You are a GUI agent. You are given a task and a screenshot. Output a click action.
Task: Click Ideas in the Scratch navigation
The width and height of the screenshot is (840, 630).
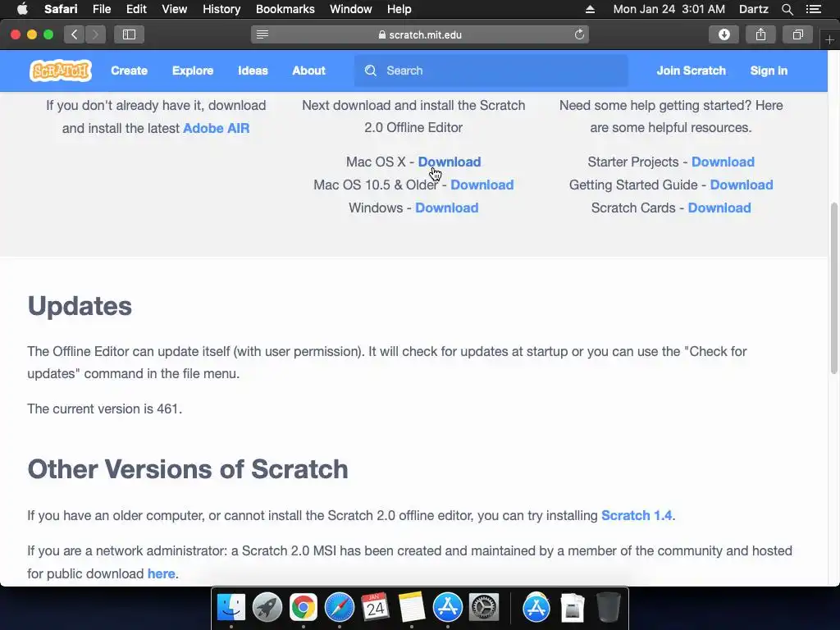tap(253, 71)
